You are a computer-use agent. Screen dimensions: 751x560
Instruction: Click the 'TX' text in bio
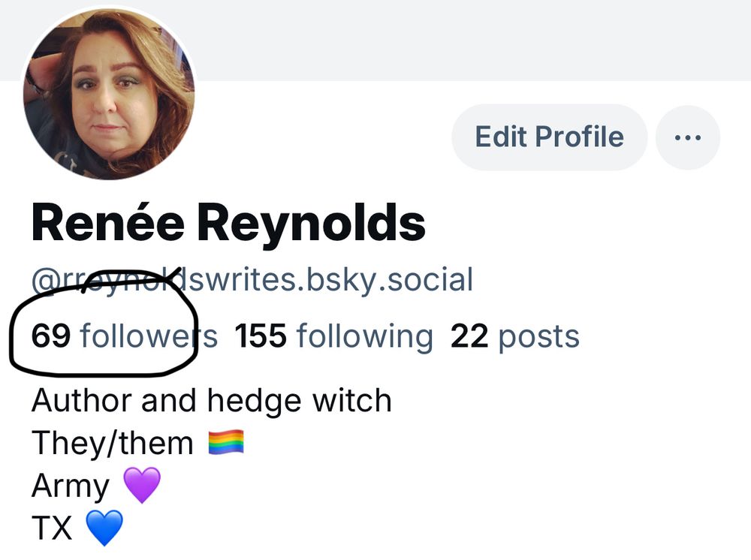52,528
